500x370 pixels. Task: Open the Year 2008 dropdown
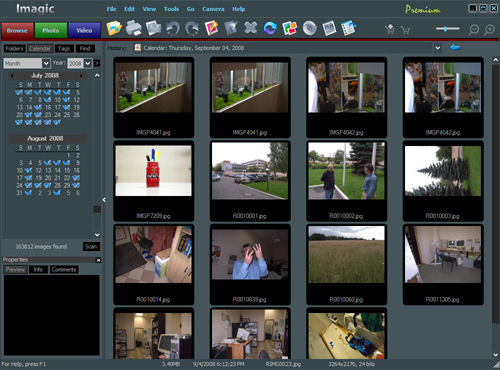79,63
